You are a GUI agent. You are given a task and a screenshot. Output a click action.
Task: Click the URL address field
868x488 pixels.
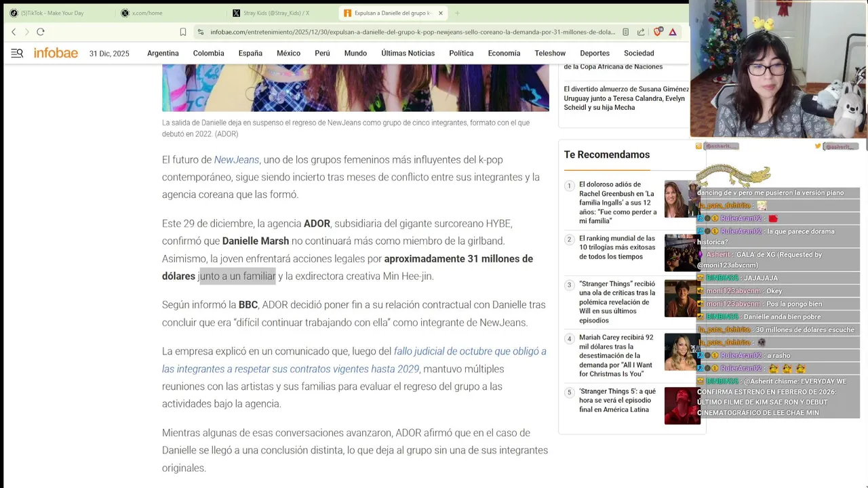pyautogui.click(x=412, y=32)
